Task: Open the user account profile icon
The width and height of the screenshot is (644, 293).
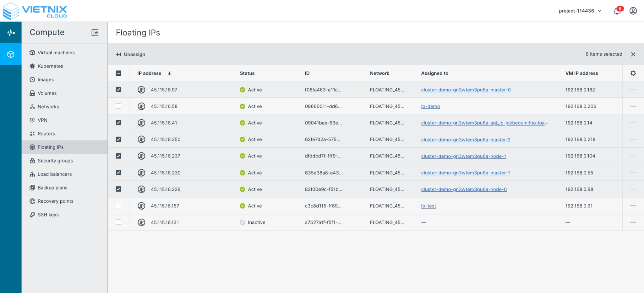Action: click(x=633, y=11)
